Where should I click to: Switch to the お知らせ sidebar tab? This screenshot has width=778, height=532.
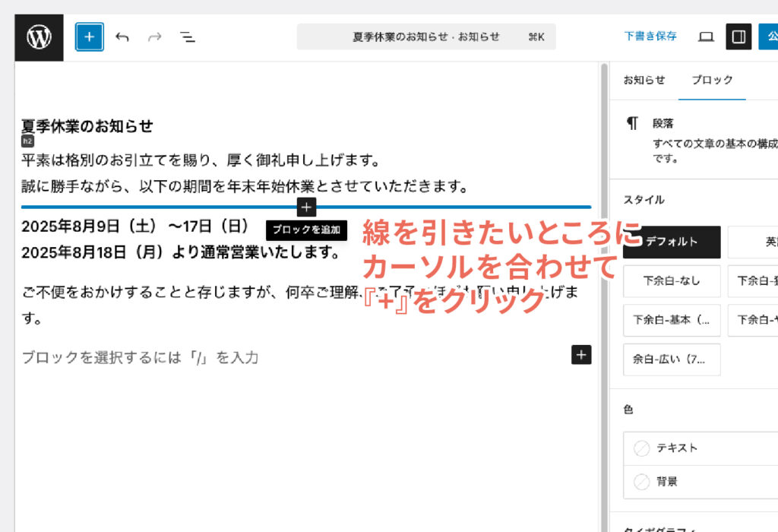(x=644, y=80)
